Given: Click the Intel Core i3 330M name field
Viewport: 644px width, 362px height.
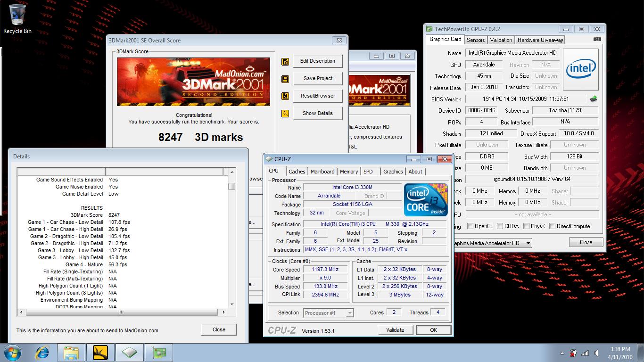Looking at the screenshot, I should (x=352, y=187).
